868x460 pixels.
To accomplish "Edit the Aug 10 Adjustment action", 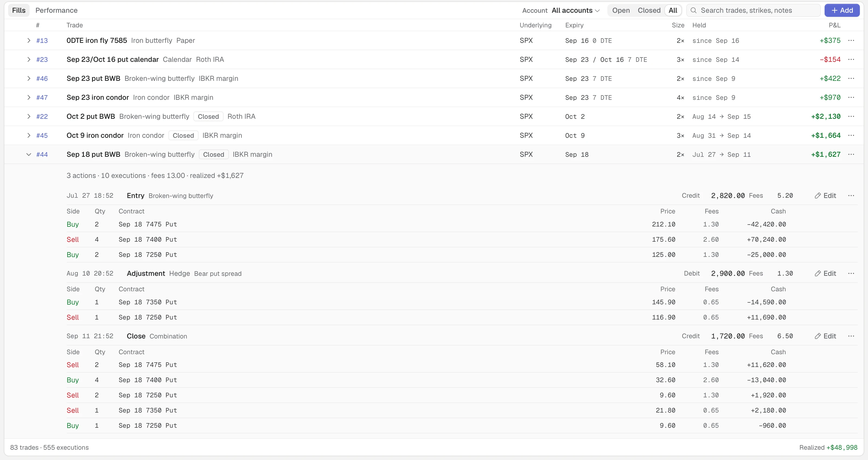I will 825,273.
